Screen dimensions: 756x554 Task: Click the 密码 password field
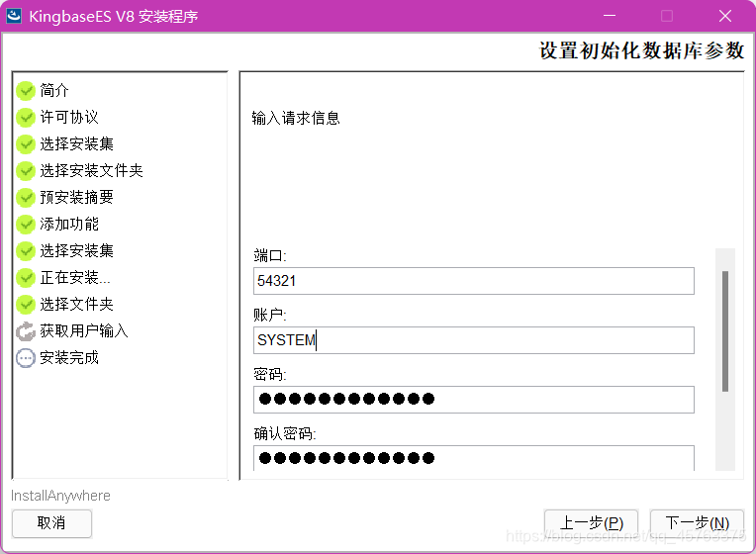(473, 400)
